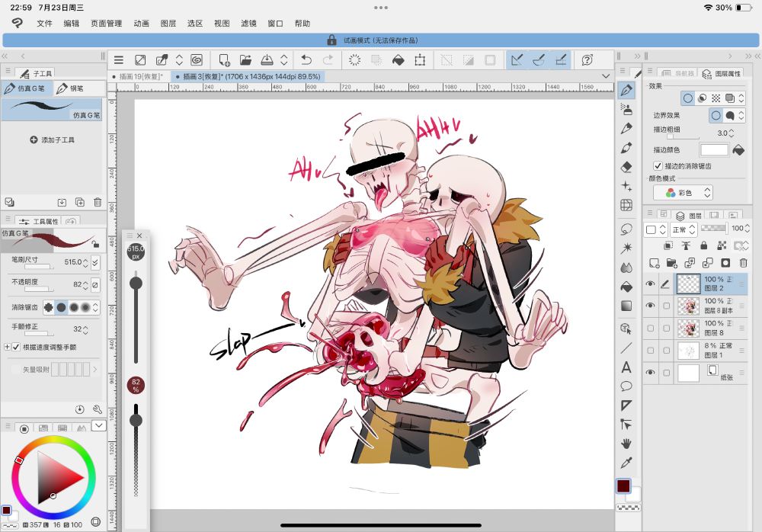Click the Undo arrow in command bar
Viewport: 762px width, 532px height.
point(306,59)
